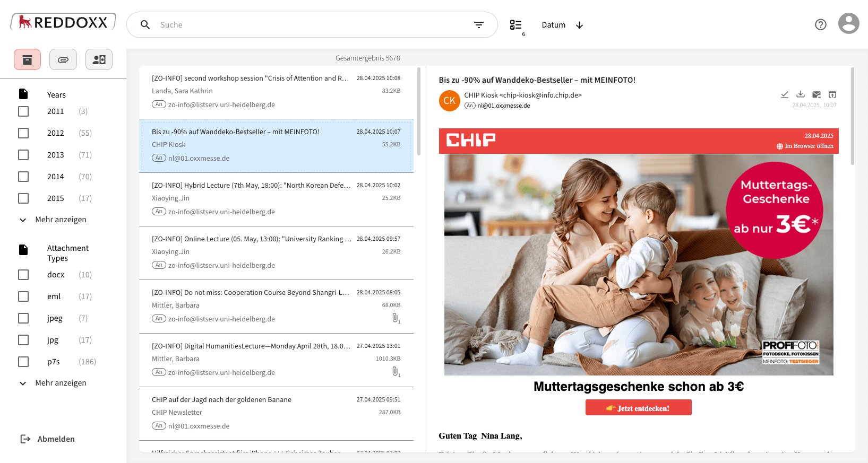
Task: Tick the 2014 year checkbox
Action: point(23,177)
